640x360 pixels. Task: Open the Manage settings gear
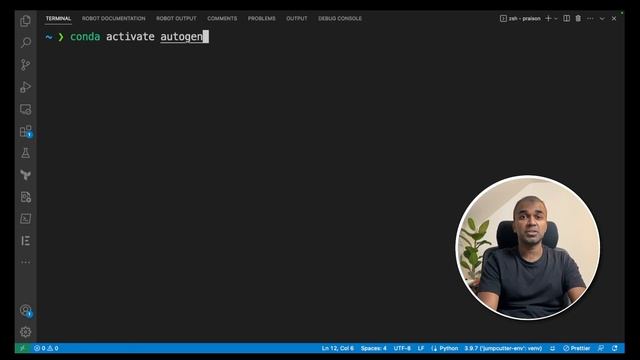click(x=25, y=332)
